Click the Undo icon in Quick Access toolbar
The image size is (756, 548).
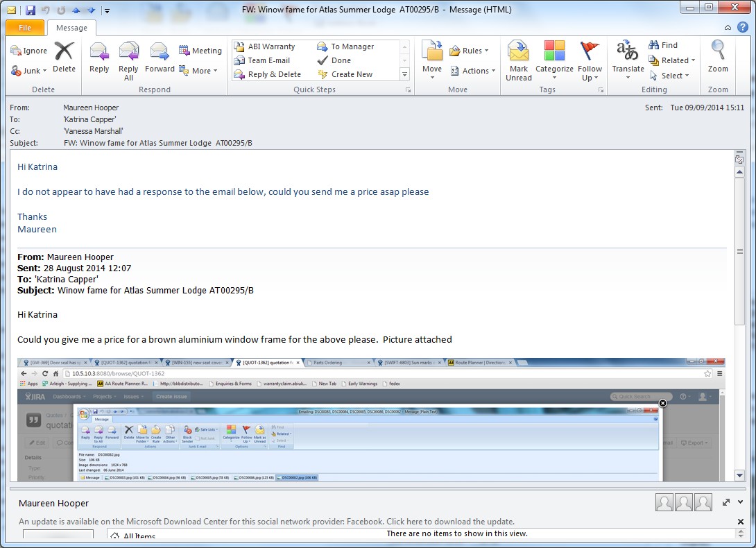point(46,10)
